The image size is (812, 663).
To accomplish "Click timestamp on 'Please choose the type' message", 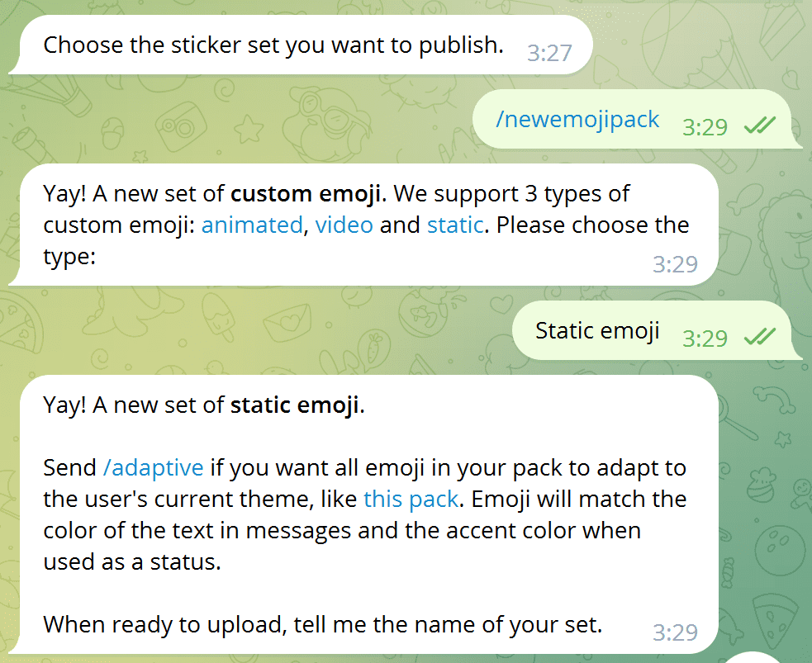I will pos(675,264).
